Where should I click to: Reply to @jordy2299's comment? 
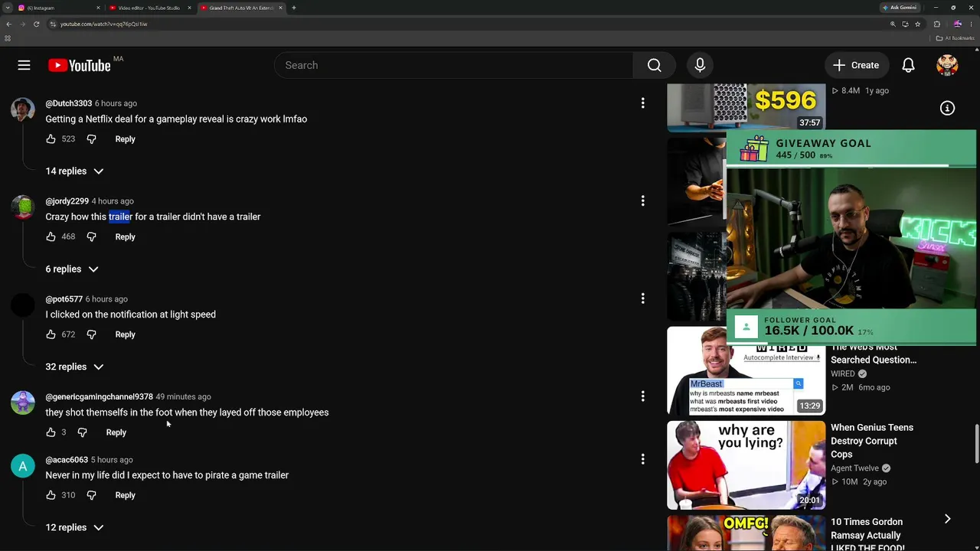point(125,237)
